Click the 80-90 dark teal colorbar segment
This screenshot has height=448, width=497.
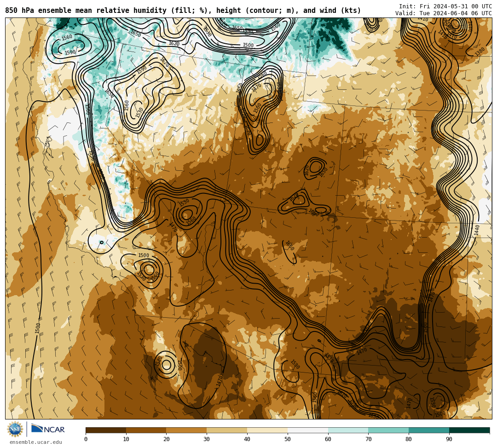pos(429,430)
